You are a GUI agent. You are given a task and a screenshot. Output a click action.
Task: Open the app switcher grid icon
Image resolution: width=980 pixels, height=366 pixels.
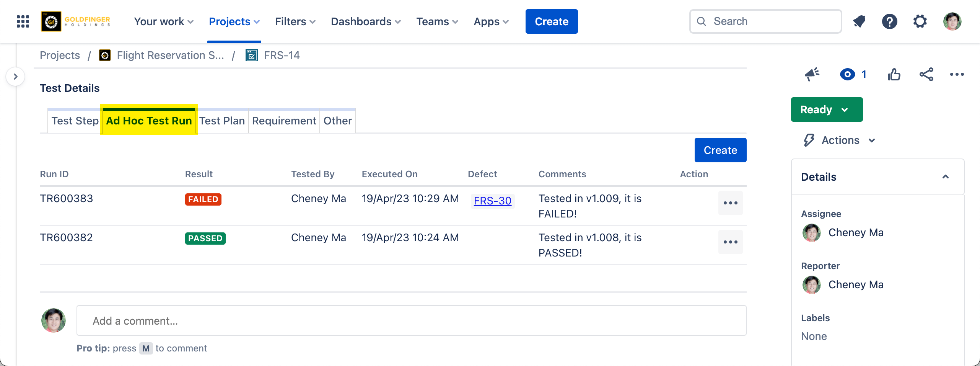(x=23, y=21)
